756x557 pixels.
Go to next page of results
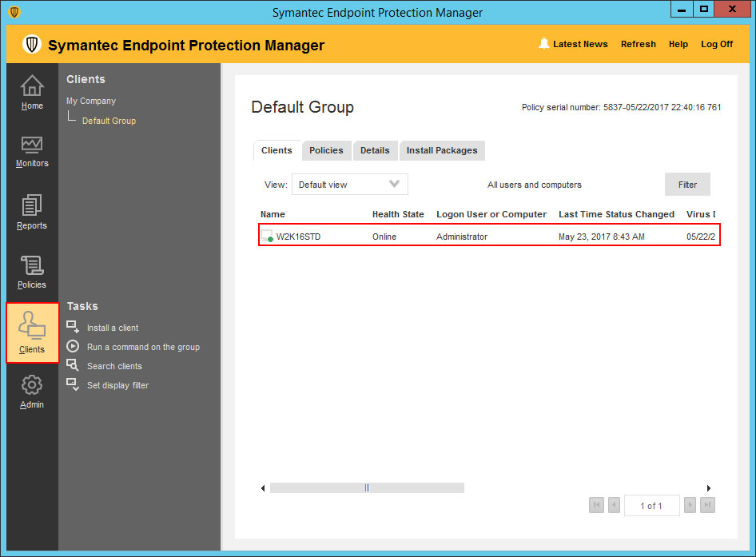[x=690, y=505]
